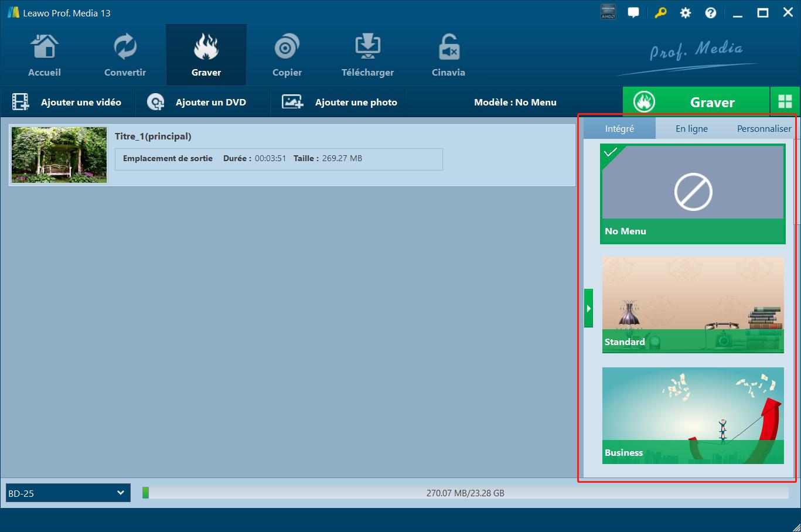The image size is (801, 532).
Task: Open the Cinavia module
Action: (448, 56)
